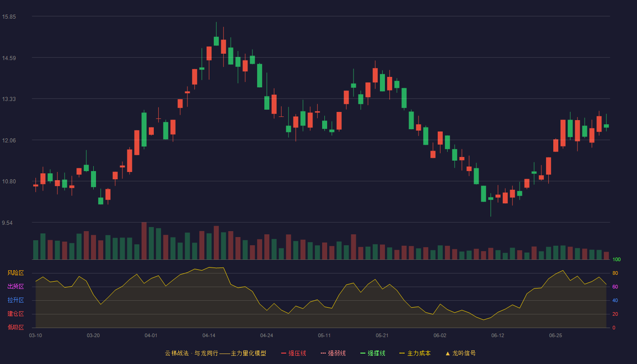Toggle the 主力成本 legend series
Image resolution: width=637 pixels, height=364 pixels.
(415, 353)
